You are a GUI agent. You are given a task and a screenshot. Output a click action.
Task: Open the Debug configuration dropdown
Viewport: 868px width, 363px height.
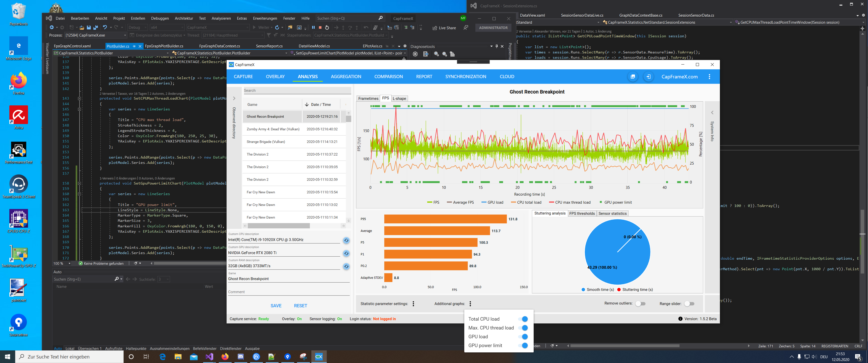(138, 28)
